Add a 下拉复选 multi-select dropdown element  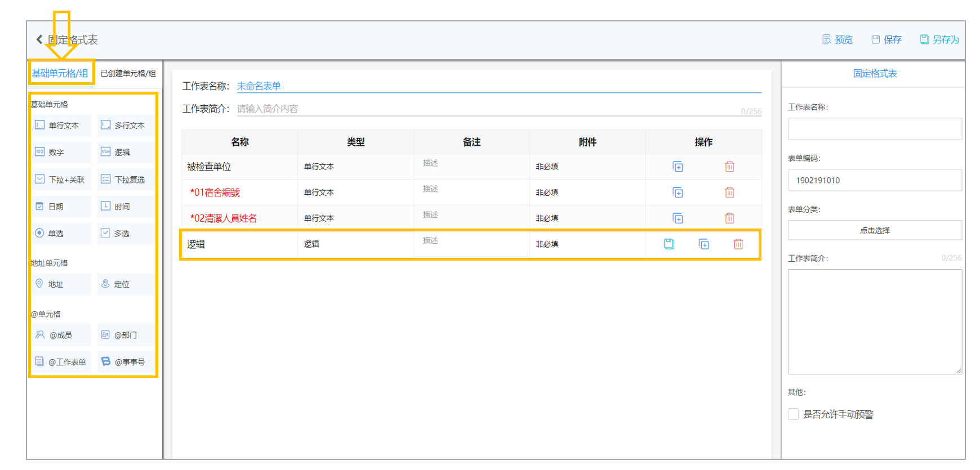[x=126, y=180]
